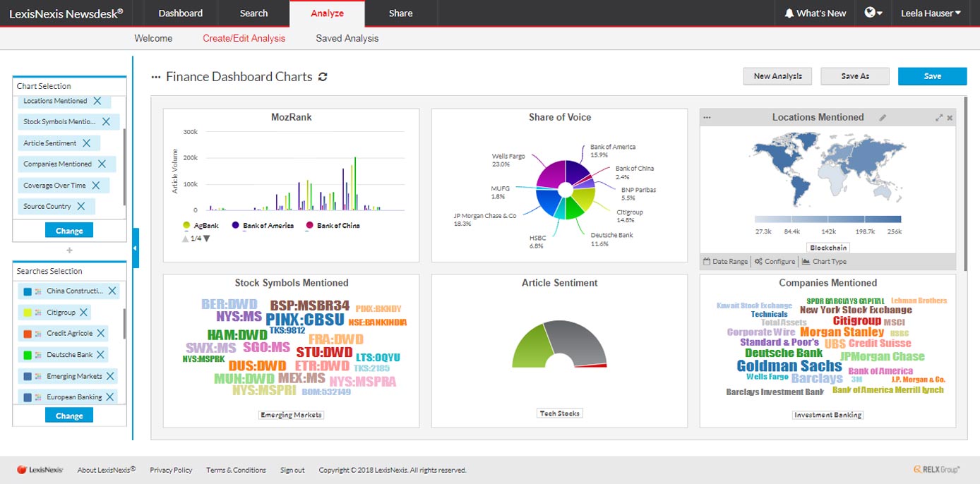Click the Searches Selection list scrollbar
The height and width of the screenshot is (484, 980).
tap(125, 324)
